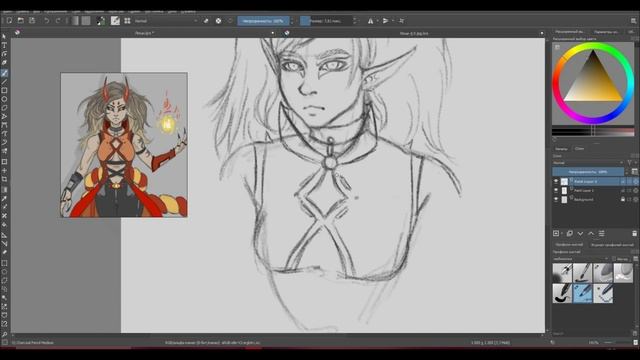Screen dimensions: 640x360
Task: Set layer opacity slider in Layers panel
Action: (x=588, y=172)
